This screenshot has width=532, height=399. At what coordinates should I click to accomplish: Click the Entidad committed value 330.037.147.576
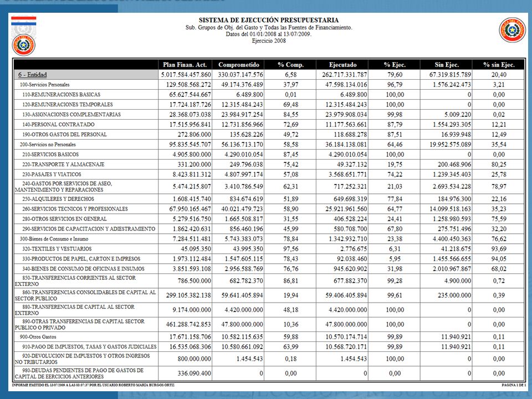(x=240, y=75)
